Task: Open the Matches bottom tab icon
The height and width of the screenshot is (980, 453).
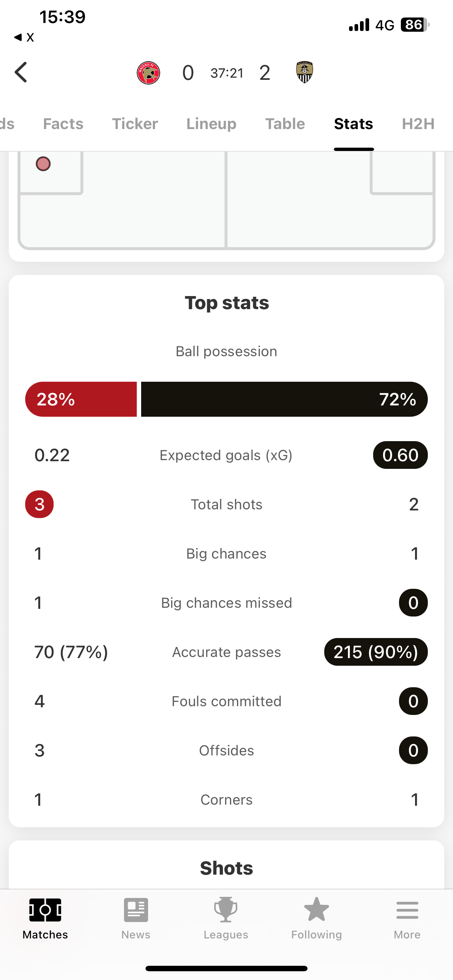Action: click(45, 910)
